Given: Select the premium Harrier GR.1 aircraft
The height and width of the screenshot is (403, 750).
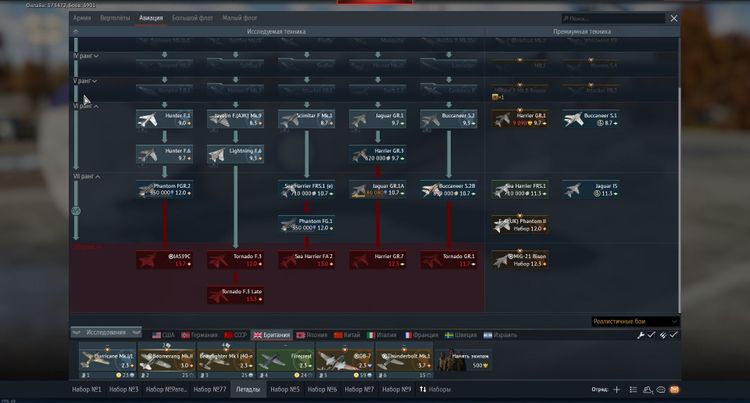Looking at the screenshot, I should 520,119.
